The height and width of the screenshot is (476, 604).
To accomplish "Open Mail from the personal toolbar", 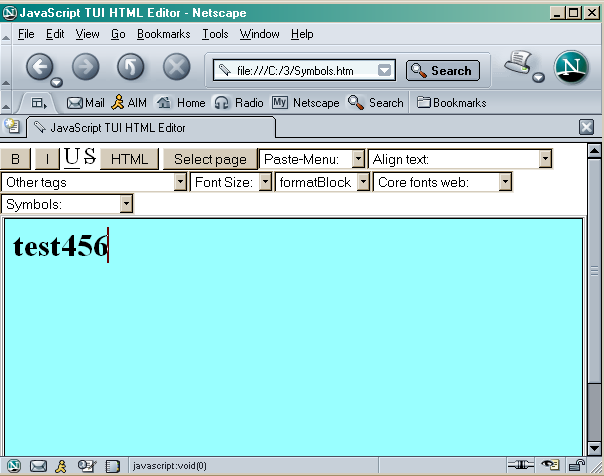I will [86, 103].
